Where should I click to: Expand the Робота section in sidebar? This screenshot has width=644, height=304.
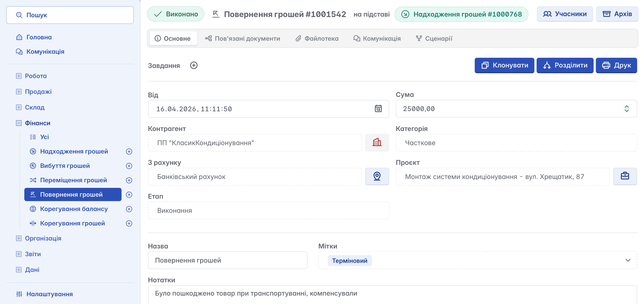pyautogui.click(x=19, y=76)
